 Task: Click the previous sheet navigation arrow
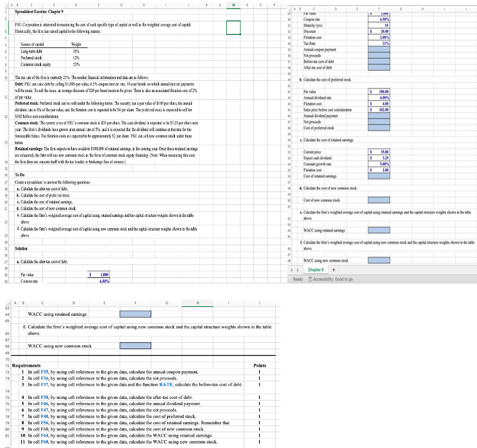click(292, 270)
